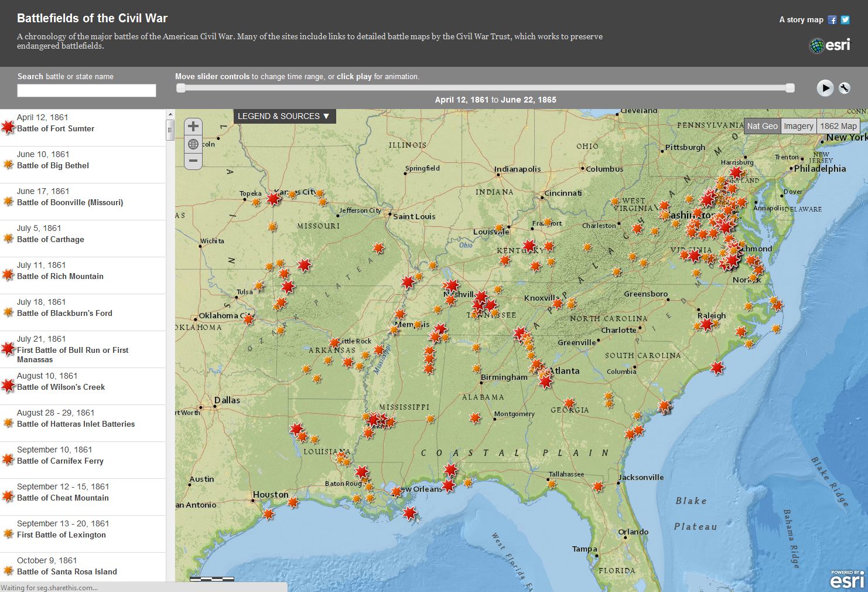Play the timeline animation
The width and height of the screenshot is (868, 592).
click(x=825, y=88)
